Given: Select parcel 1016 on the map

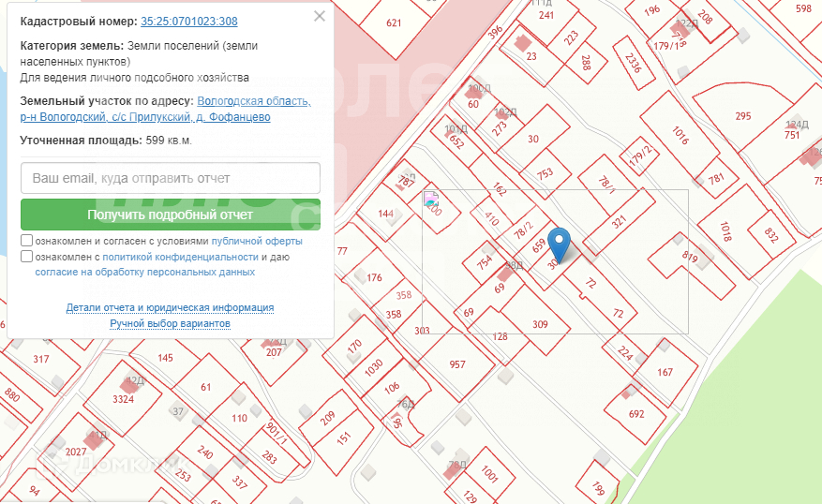Looking at the screenshot, I should tap(680, 135).
